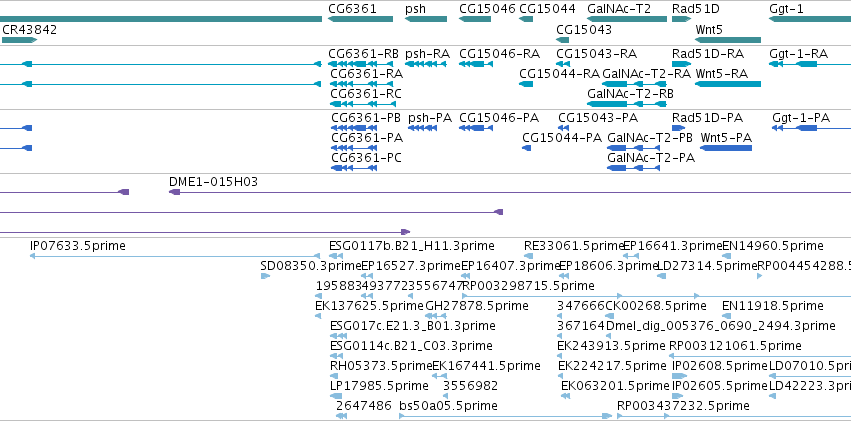Select the Wnt5 gene bar

click(x=728, y=40)
